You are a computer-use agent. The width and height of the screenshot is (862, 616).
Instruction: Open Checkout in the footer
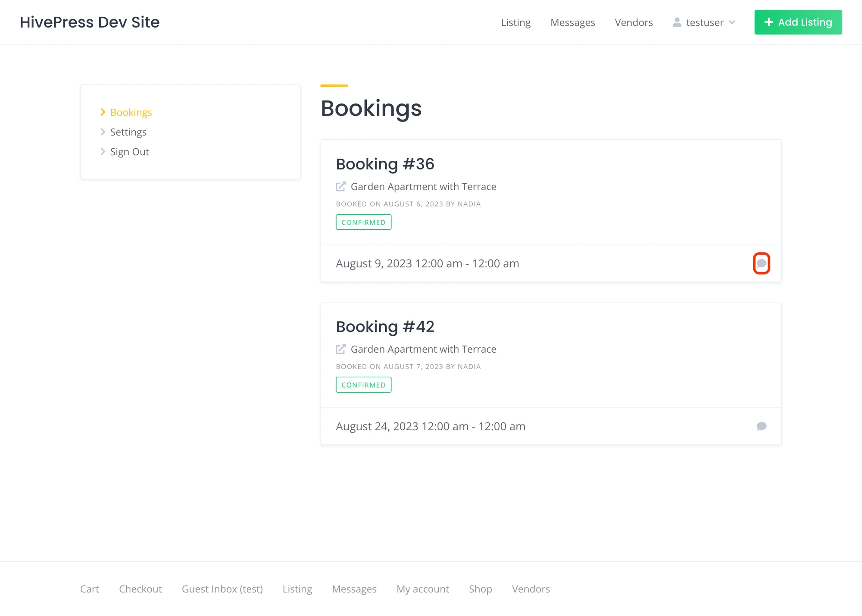point(141,589)
